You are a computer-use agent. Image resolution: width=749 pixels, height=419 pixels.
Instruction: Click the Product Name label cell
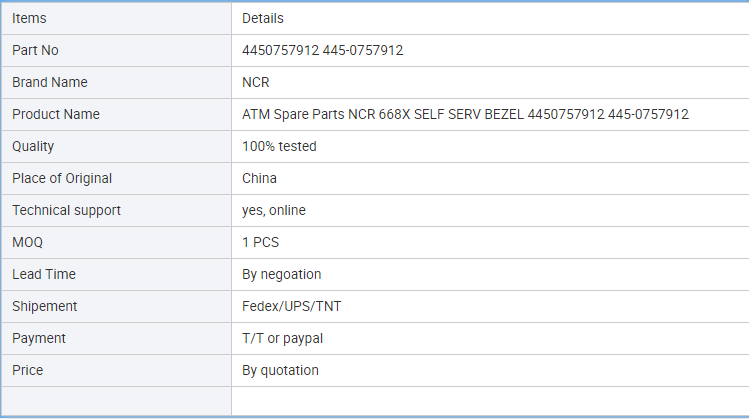[x=117, y=114]
